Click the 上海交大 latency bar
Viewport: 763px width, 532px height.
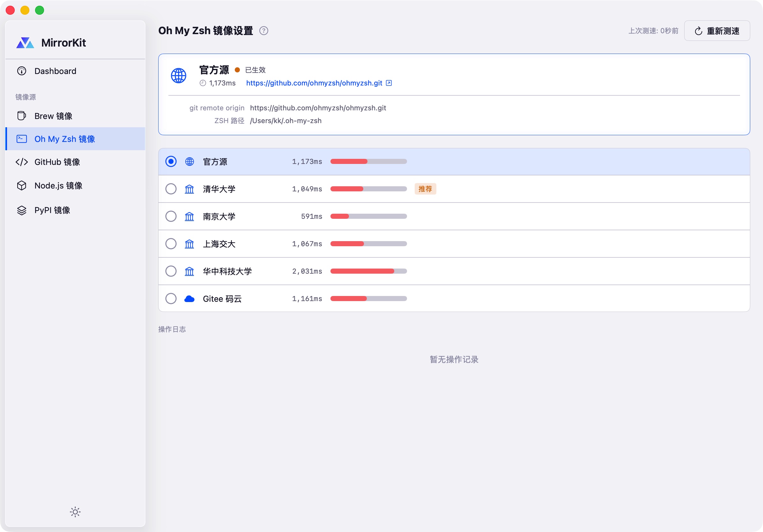click(x=368, y=244)
